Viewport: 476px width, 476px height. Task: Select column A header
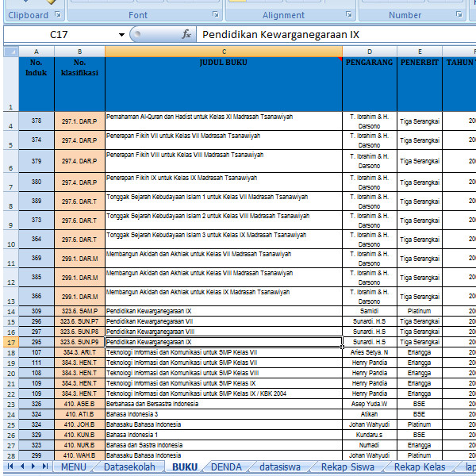pos(36,52)
